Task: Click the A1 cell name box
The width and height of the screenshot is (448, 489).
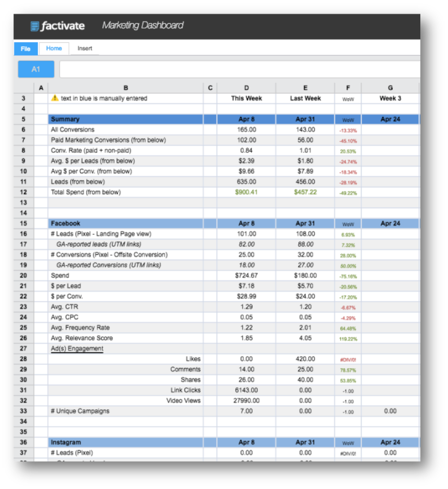Action: [36, 69]
